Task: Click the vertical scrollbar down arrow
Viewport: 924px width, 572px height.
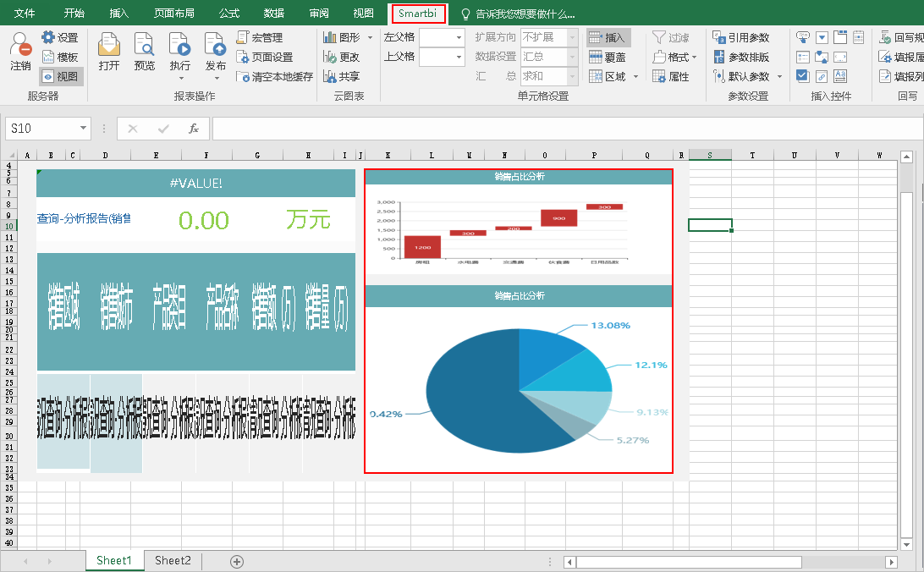Action: [907, 544]
